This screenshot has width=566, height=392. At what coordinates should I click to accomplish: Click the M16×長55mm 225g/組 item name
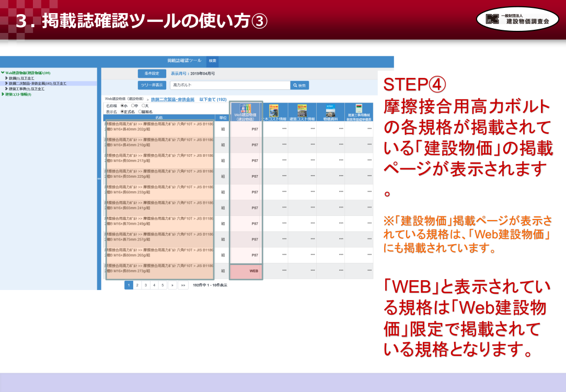tap(159, 174)
